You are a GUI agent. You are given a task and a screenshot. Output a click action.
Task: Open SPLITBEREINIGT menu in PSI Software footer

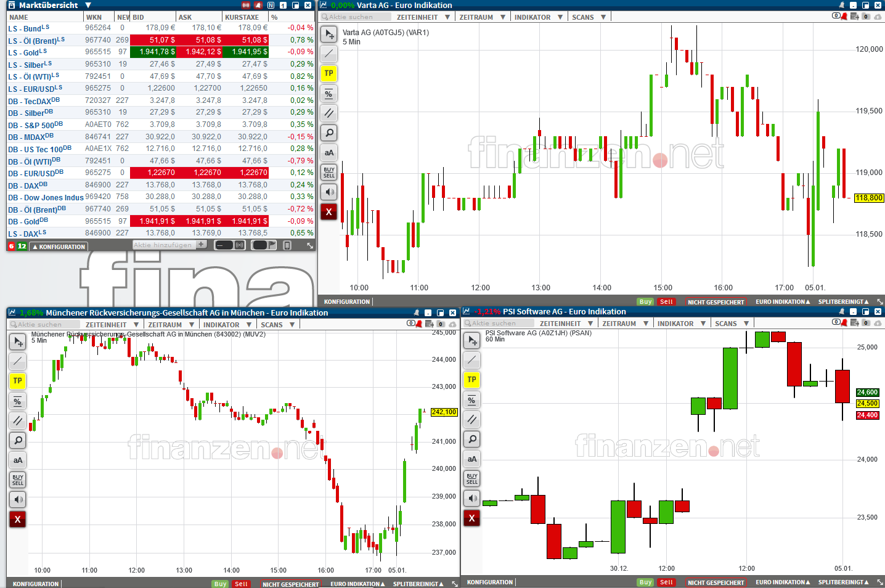pos(843,582)
